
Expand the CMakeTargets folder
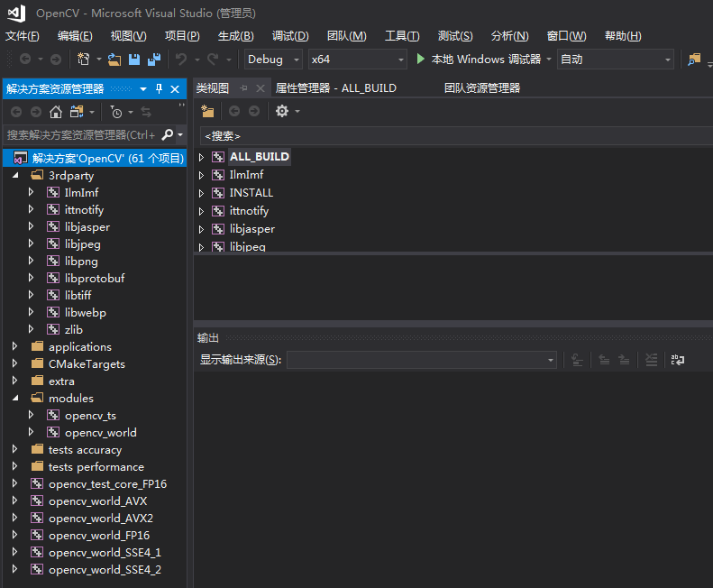[14, 363]
